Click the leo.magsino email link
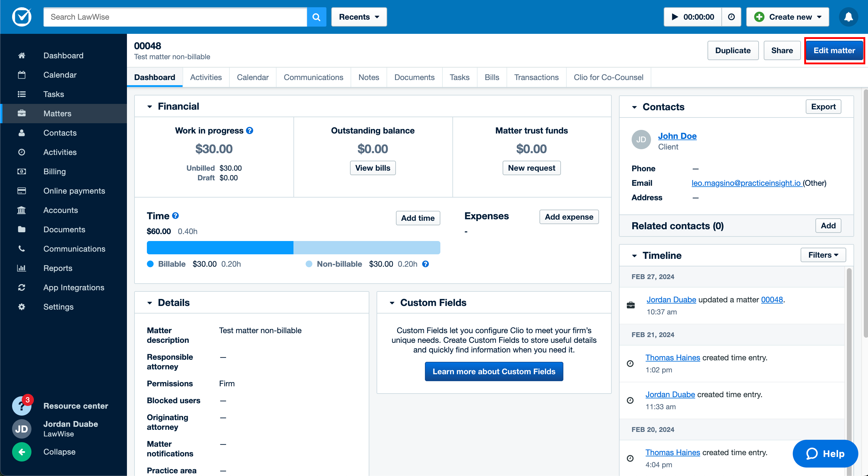 (746, 183)
